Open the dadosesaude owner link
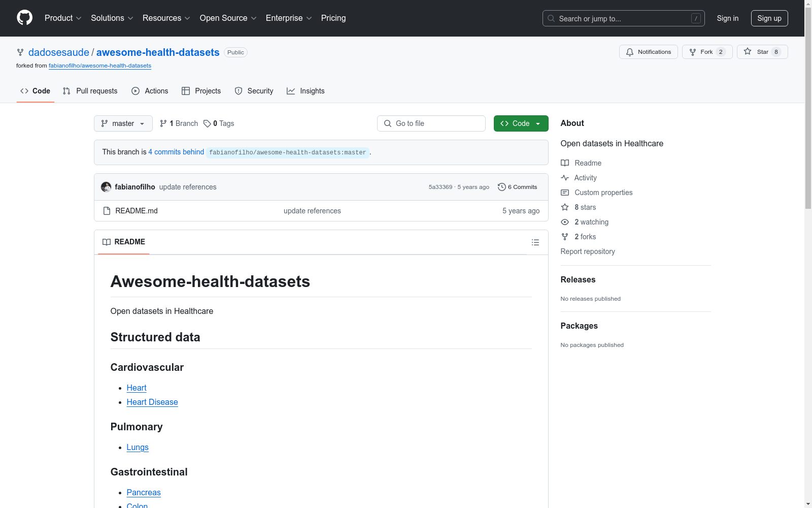Image resolution: width=812 pixels, height=508 pixels. click(x=59, y=52)
